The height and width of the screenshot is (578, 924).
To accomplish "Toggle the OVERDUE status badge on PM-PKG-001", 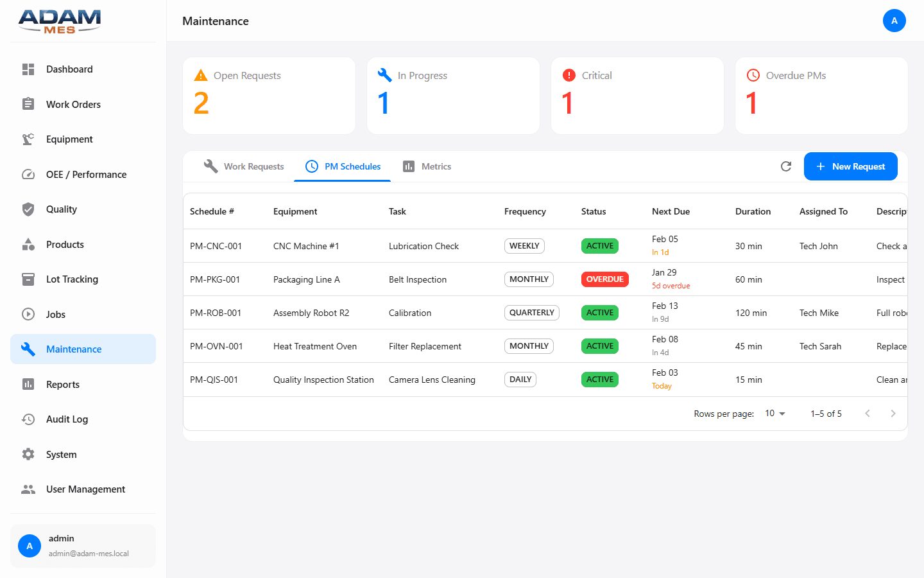I will [x=604, y=279].
